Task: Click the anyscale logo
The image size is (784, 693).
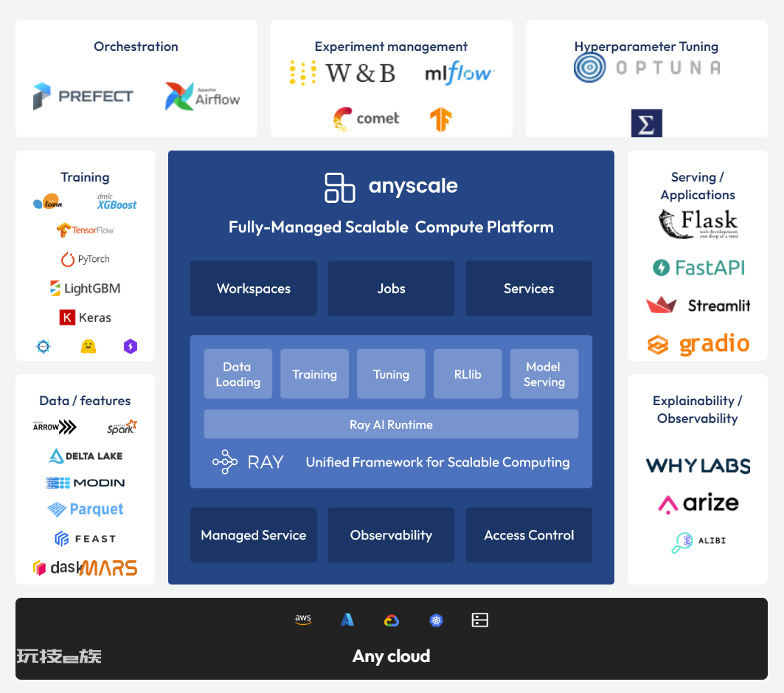Action: tap(391, 187)
